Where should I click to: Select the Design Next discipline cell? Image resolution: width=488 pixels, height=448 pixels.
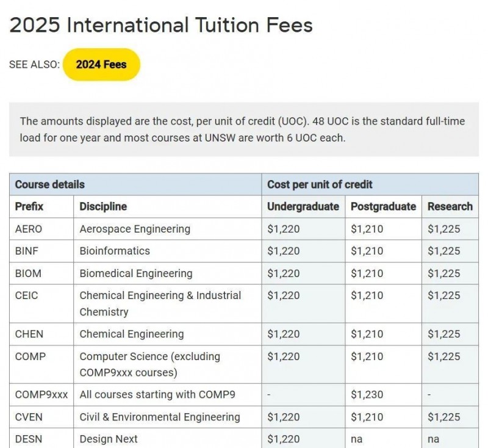[x=167, y=438]
